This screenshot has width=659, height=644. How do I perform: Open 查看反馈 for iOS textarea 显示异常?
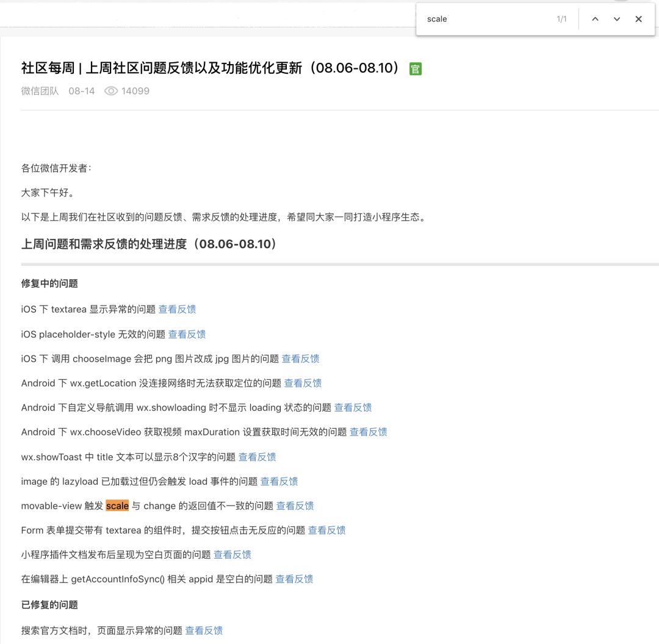point(177,309)
